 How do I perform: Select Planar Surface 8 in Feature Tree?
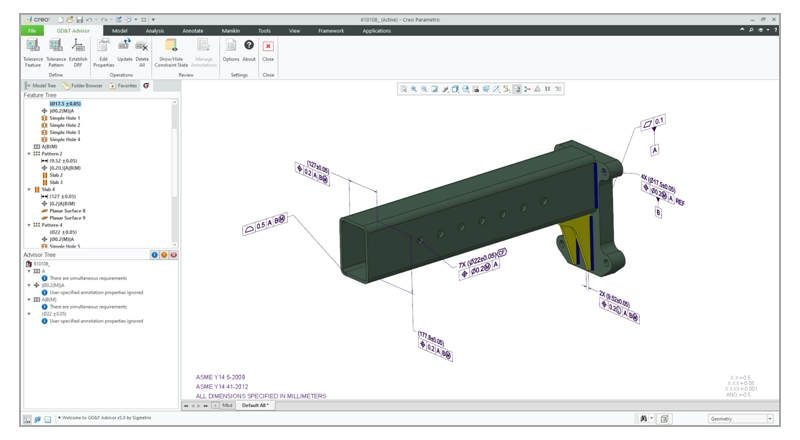63,211
